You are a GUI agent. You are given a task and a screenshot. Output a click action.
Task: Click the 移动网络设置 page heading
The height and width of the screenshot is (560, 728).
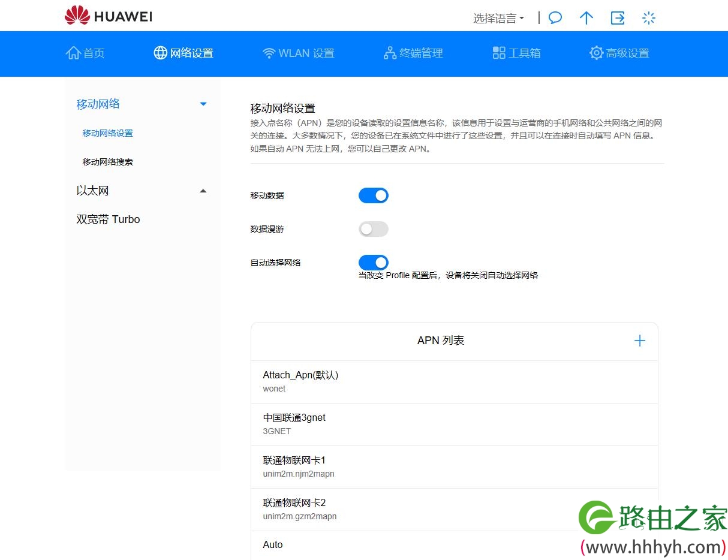pos(282,109)
